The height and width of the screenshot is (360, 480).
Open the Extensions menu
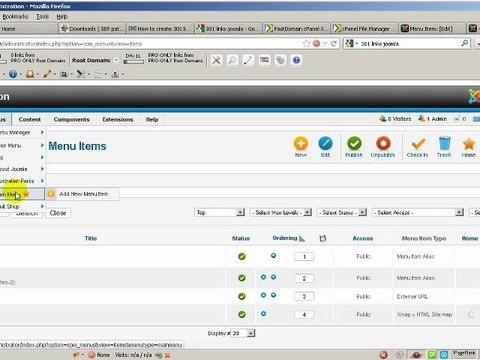(x=118, y=119)
